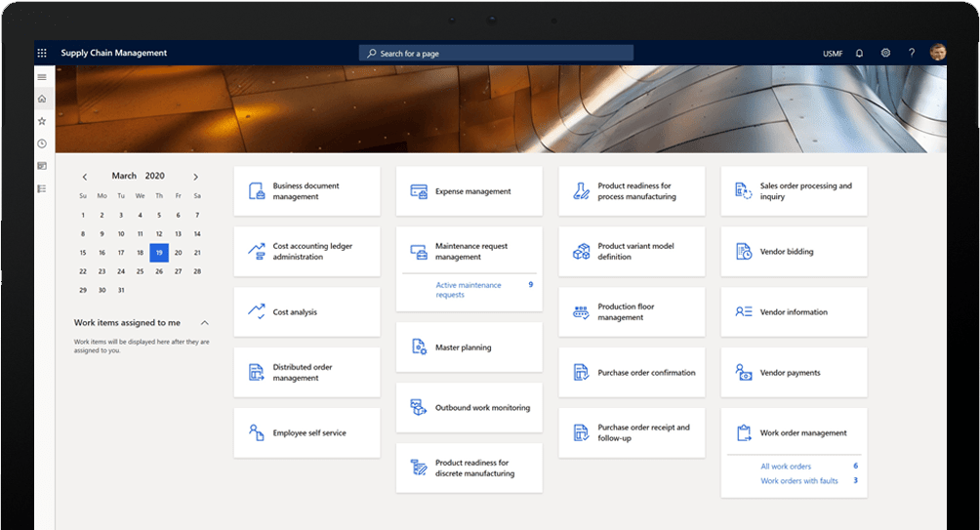Go to next month in calendar
Image resolution: width=980 pixels, height=530 pixels.
[195, 177]
